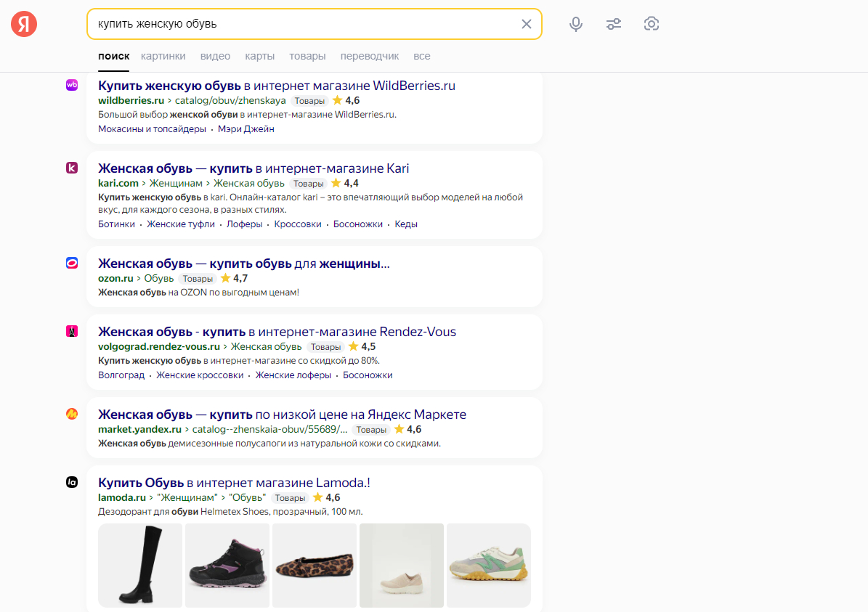Follow the Кеды sitelink
Image resolution: width=868 pixels, height=612 pixels.
click(x=406, y=224)
